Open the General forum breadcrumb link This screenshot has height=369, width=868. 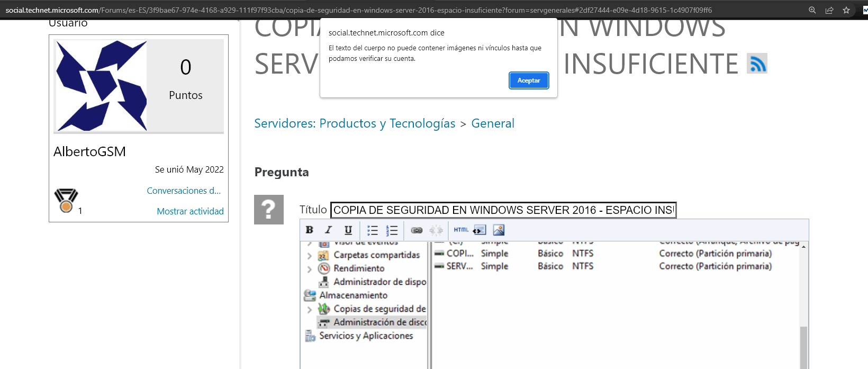tap(493, 123)
